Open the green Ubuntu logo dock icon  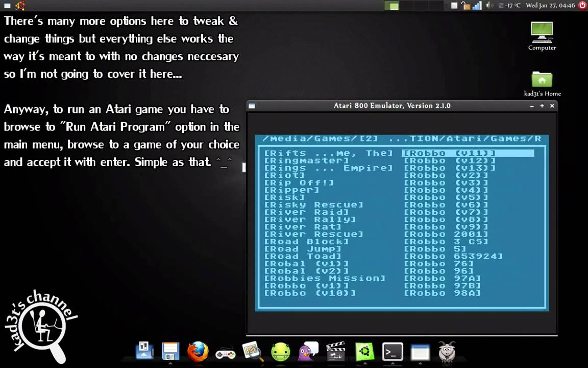tap(364, 352)
